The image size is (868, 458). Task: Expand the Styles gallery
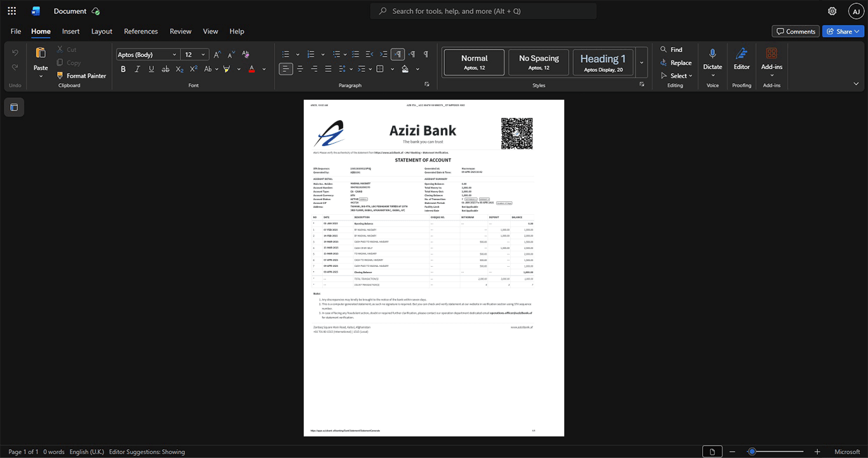click(642, 62)
